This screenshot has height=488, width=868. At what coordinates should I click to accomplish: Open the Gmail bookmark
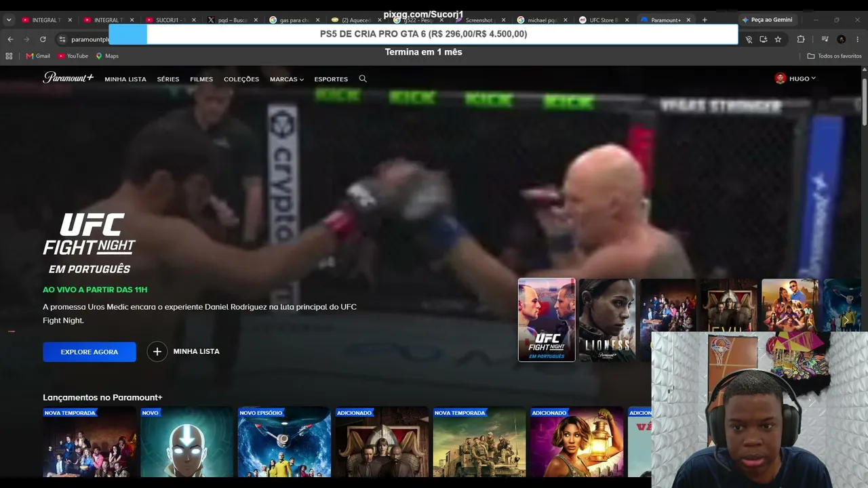[38, 56]
